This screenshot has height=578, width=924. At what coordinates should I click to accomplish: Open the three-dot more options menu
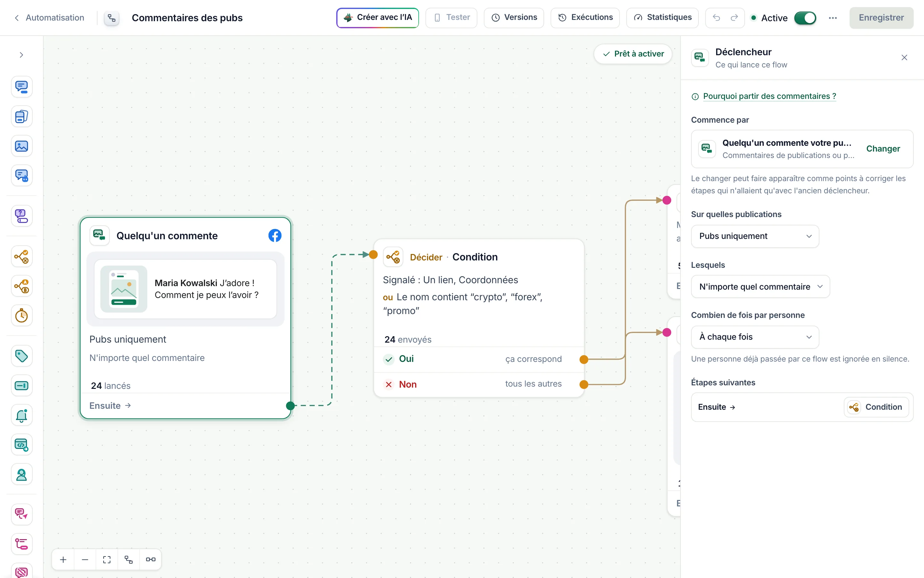[x=833, y=18]
